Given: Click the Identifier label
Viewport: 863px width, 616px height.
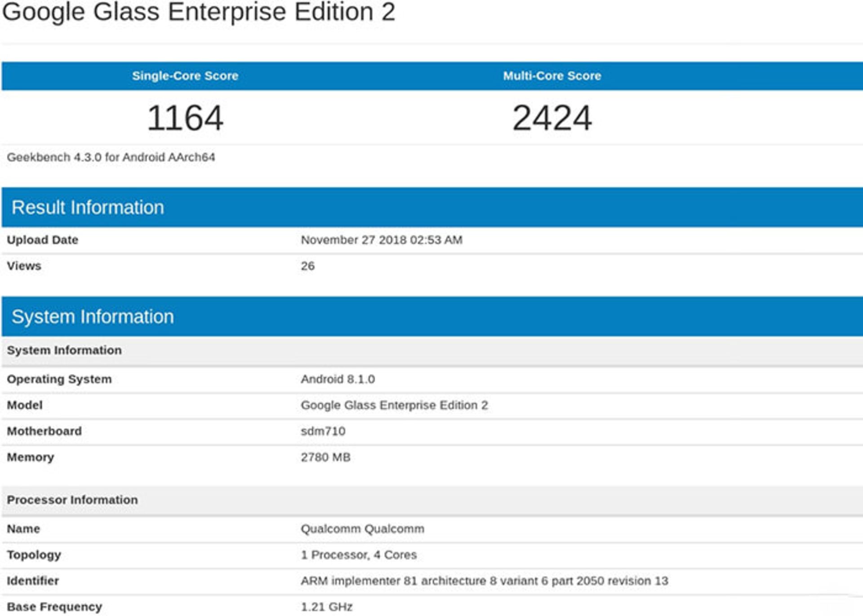Looking at the screenshot, I should [33, 581].
